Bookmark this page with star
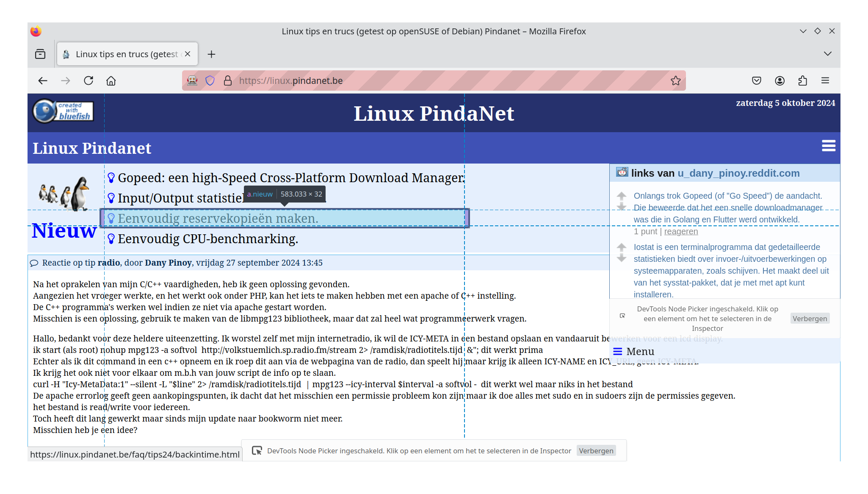 676,80
